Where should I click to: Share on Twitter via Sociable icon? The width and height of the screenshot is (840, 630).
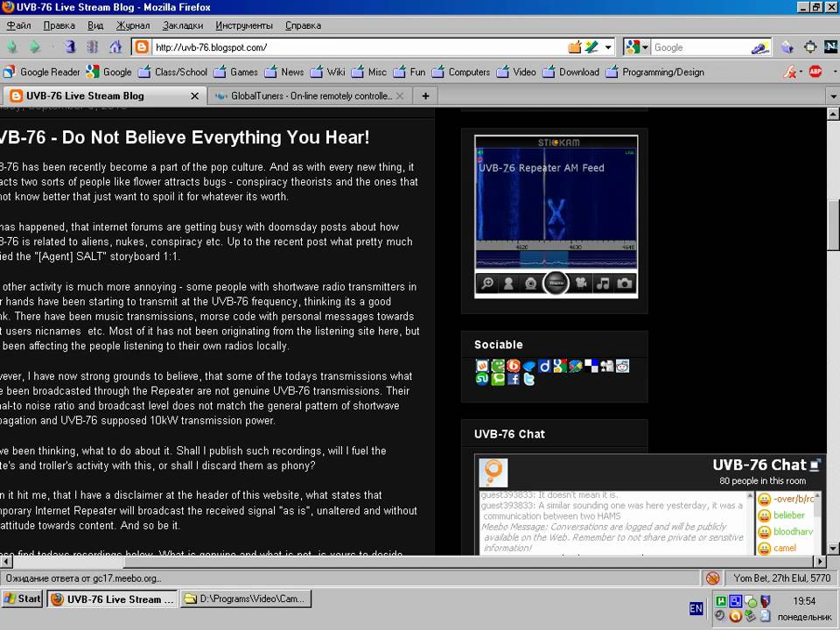[x=528, y=379]
